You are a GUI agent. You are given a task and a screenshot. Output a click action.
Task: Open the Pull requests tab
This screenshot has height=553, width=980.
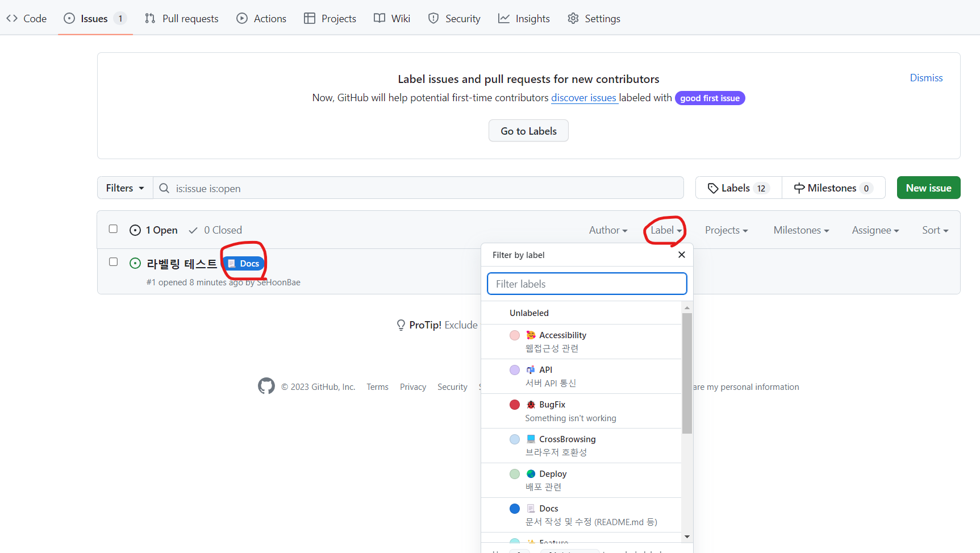(181, 18)
